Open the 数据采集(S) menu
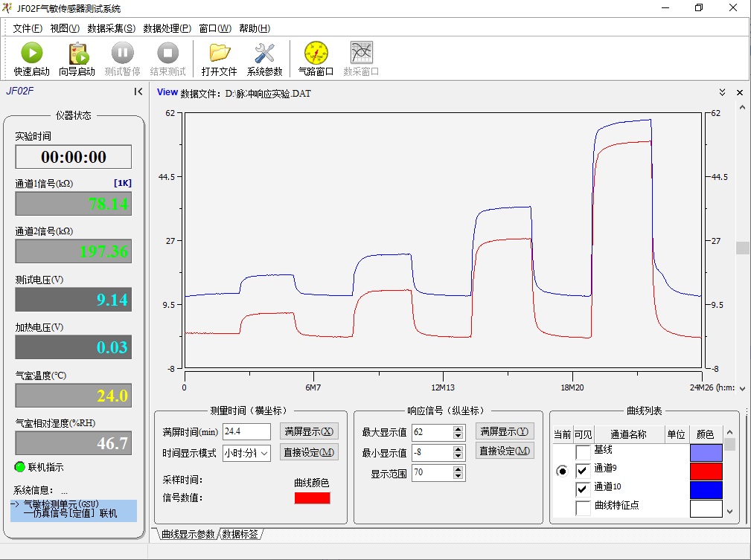Screen dimensions: 751x560 pos(111,28)
